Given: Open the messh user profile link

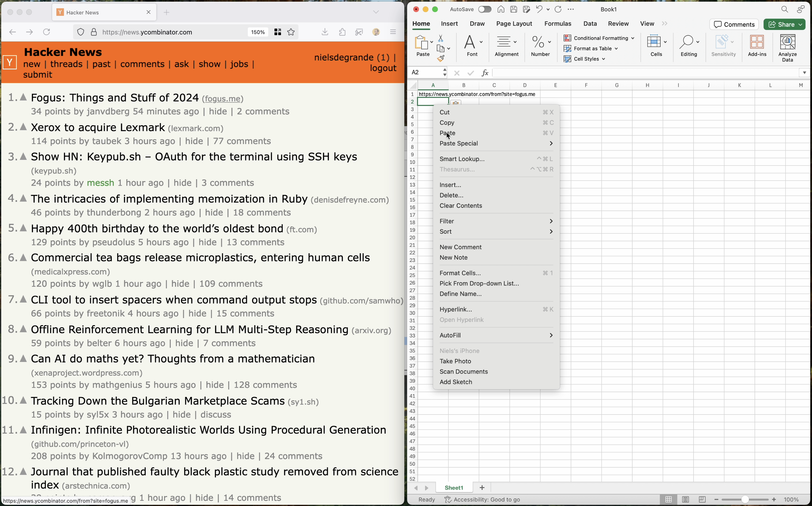Looking at the screenshot, I should click(100, 183).
